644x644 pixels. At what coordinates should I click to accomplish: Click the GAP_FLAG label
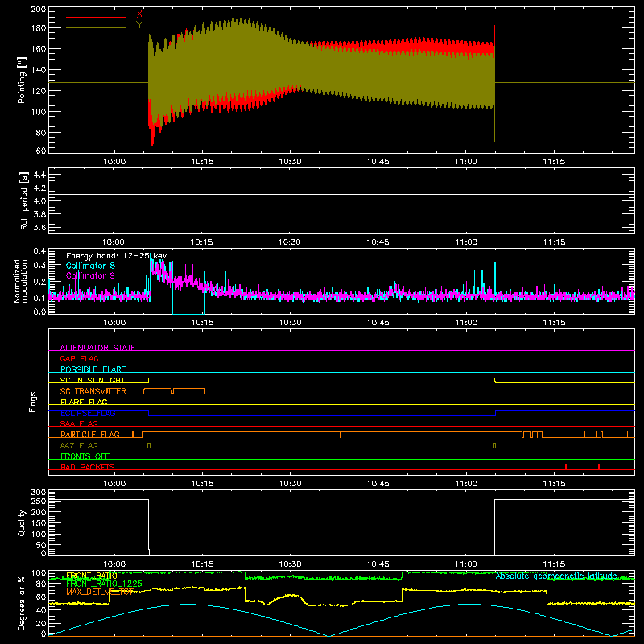coord(79,358)
